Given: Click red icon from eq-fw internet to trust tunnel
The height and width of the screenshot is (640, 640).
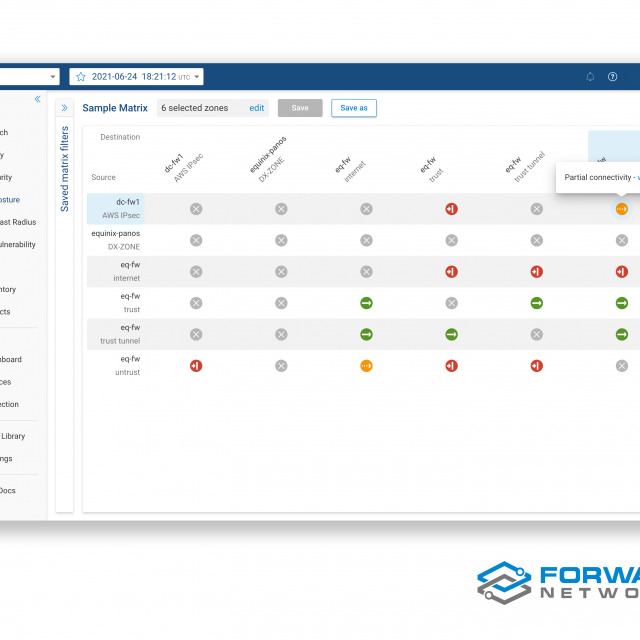Looking at the screenshot, I should [x=536, y=271].
